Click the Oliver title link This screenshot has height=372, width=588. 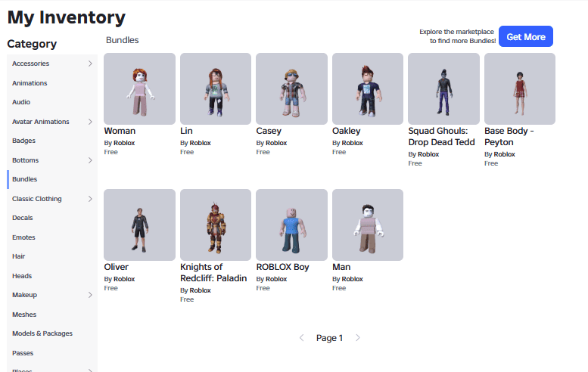click(117, 267)
